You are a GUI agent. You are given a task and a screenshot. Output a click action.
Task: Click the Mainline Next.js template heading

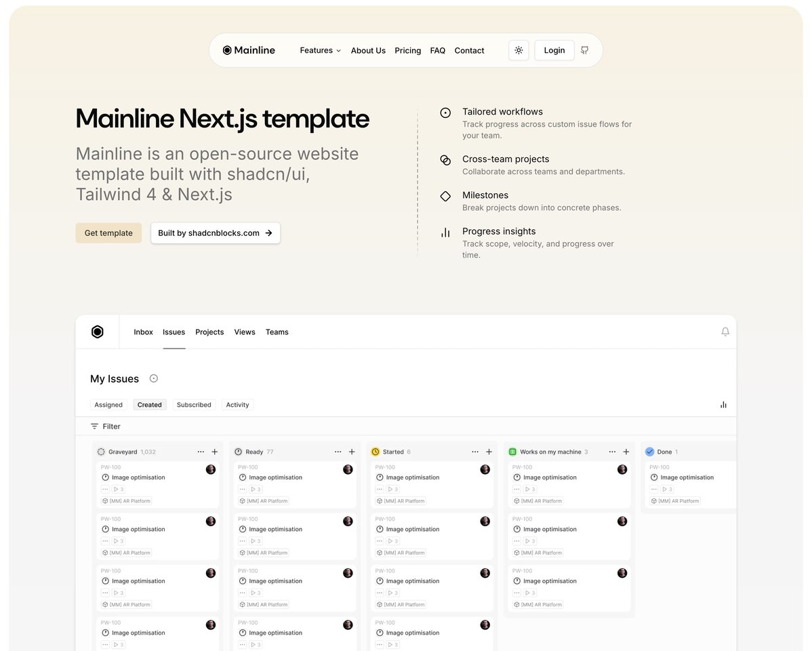tap(223, 119)
